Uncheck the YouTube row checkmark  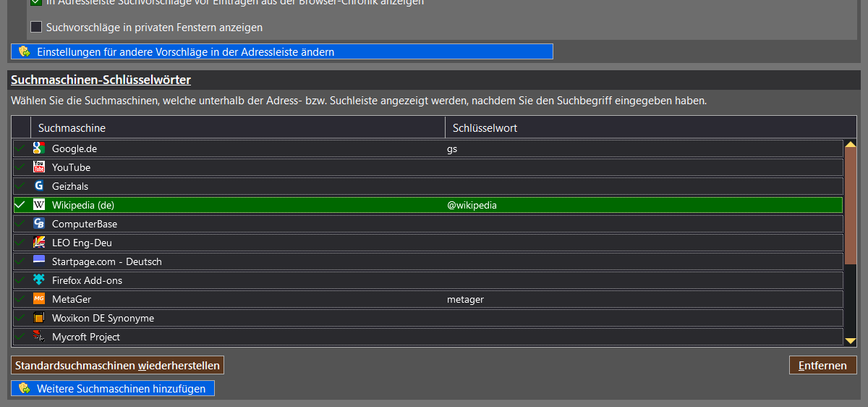[x=20, y=167]
